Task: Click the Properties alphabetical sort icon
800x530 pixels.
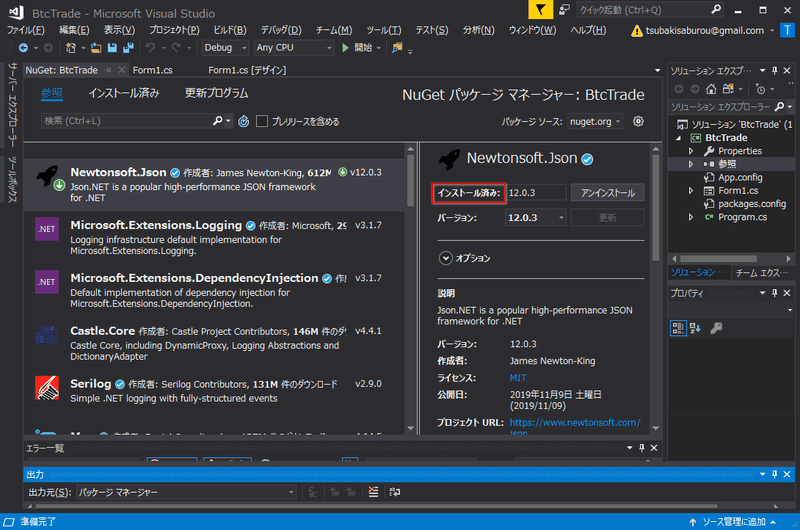Action: click(695, 328)
